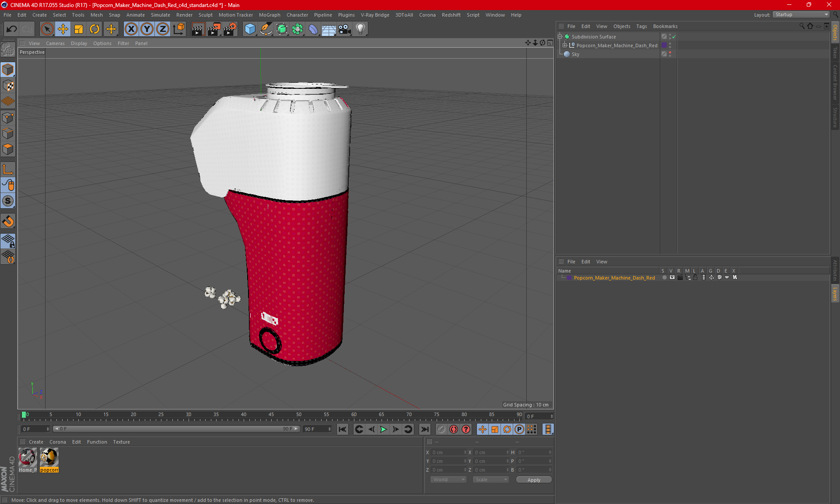Select the Sky object

(575, 54)
